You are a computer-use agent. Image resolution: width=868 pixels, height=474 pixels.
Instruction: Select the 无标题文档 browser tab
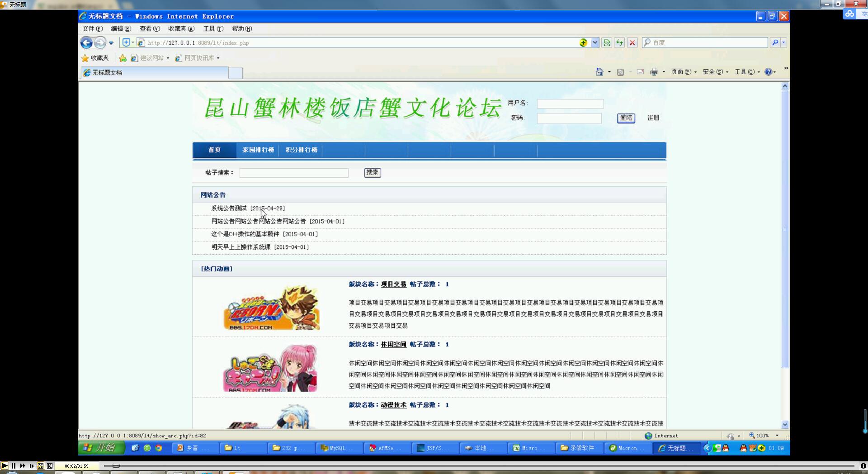pos(155,72)
